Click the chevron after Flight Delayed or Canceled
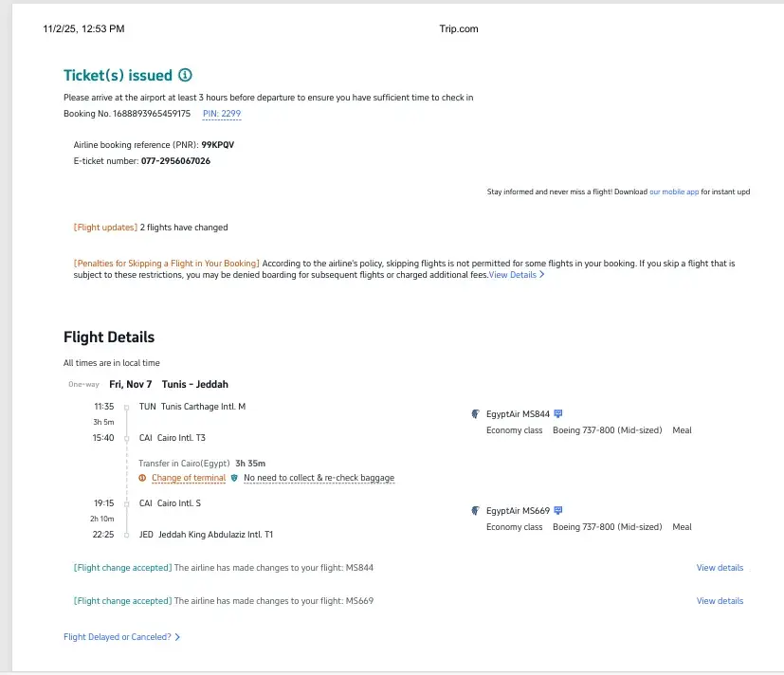The width and height of the screenshot is (784, 675). [x=177, y=637]
